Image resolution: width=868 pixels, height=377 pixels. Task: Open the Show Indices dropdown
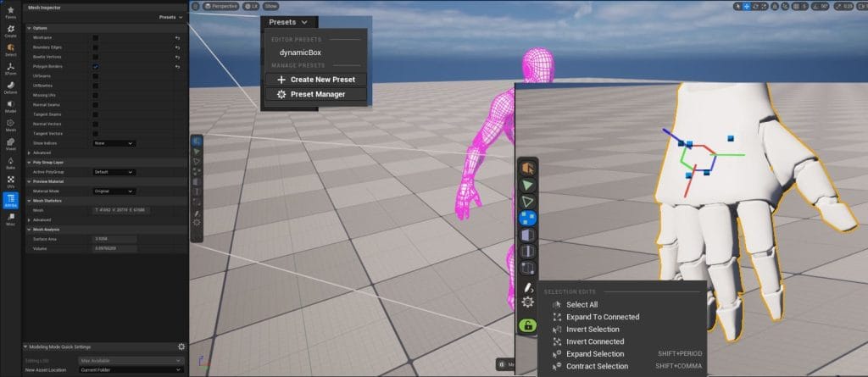click(x=114, y=143)
